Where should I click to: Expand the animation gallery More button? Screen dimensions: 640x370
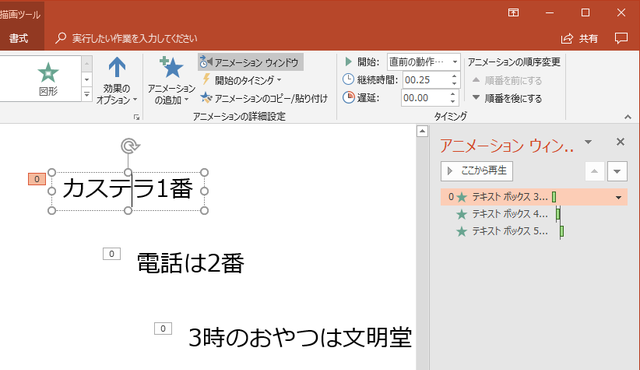pyautogui.click(x=87, y=95)
